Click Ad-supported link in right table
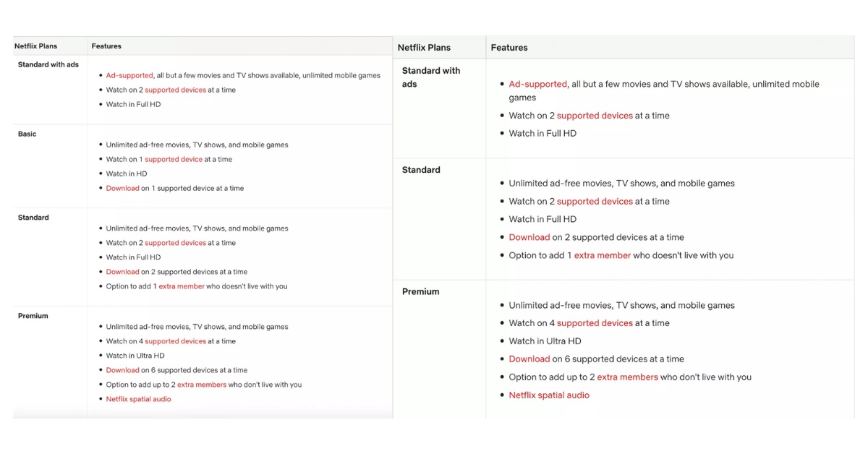 click(x=537, y=84)
